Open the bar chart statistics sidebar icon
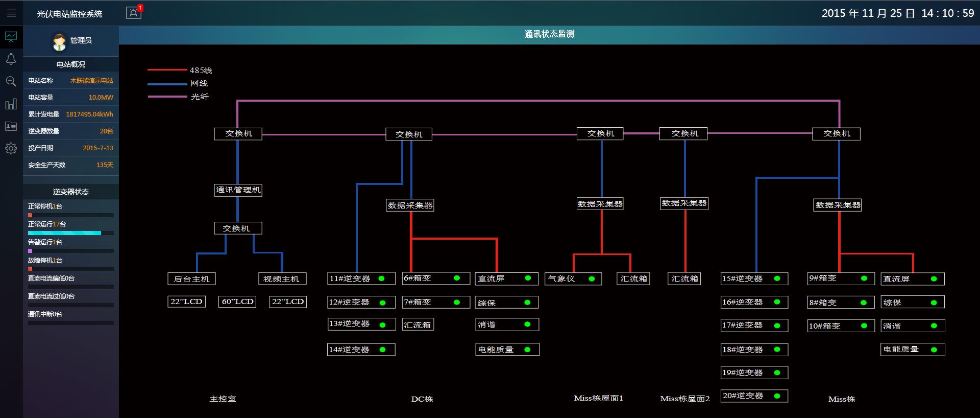The width and height of the screenshot is (980, 418). (11, 104)
